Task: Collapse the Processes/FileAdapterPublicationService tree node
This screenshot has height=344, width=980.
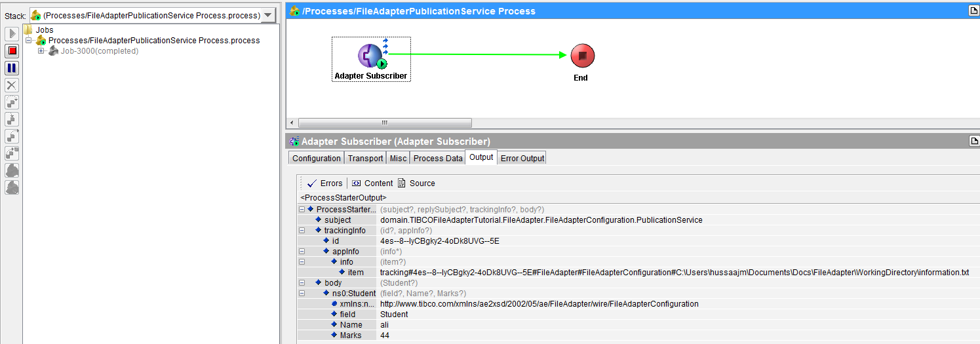Action: (x=29, y=41)
